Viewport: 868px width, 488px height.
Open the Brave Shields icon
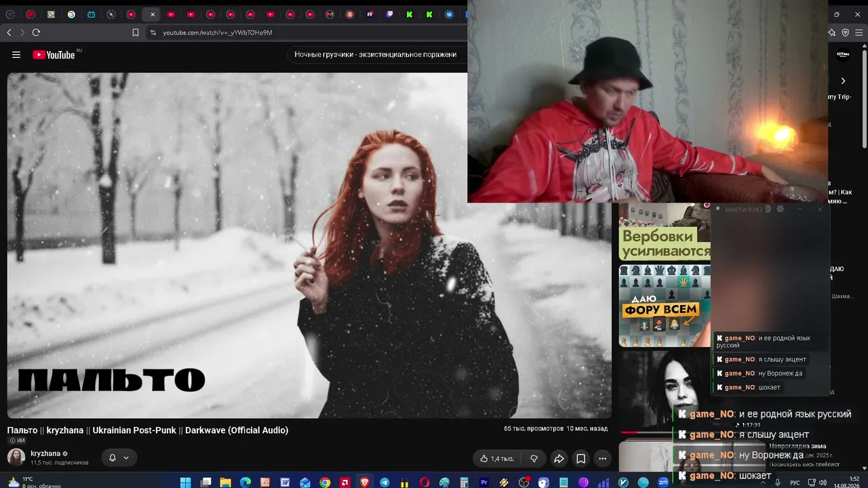(845, 33)
